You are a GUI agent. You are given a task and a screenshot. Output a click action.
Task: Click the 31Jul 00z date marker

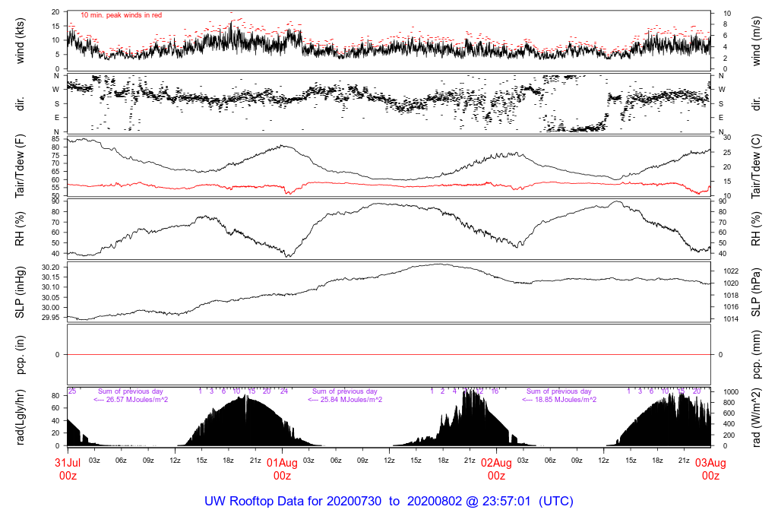click(x=68, y=469)
